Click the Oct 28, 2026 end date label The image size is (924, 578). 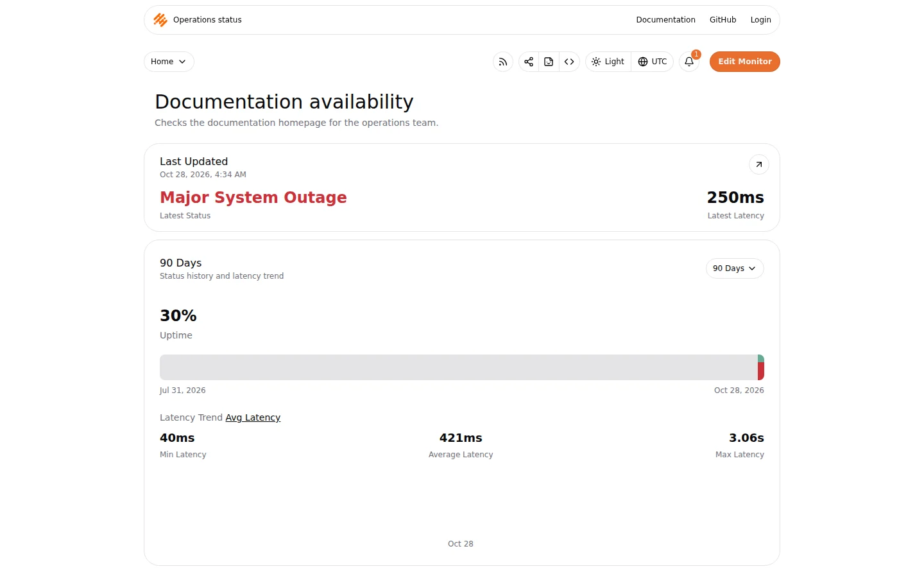[739, 390]
